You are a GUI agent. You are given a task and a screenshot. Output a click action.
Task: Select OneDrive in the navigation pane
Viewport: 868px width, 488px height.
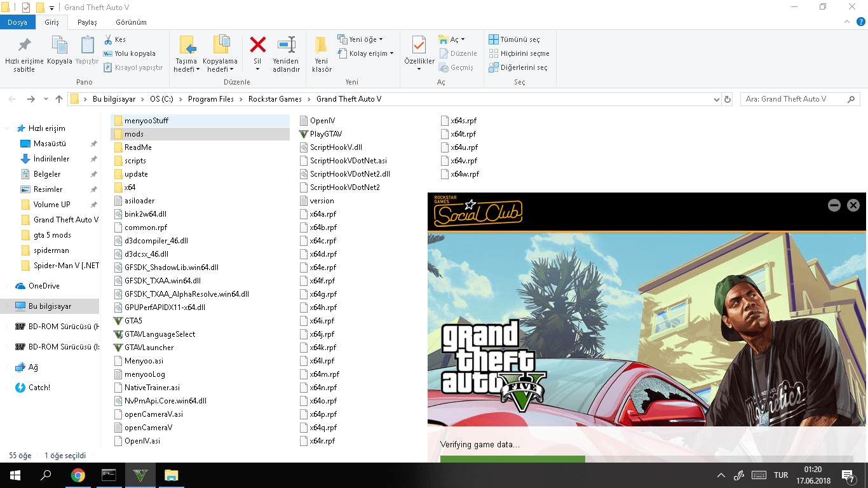44,286
